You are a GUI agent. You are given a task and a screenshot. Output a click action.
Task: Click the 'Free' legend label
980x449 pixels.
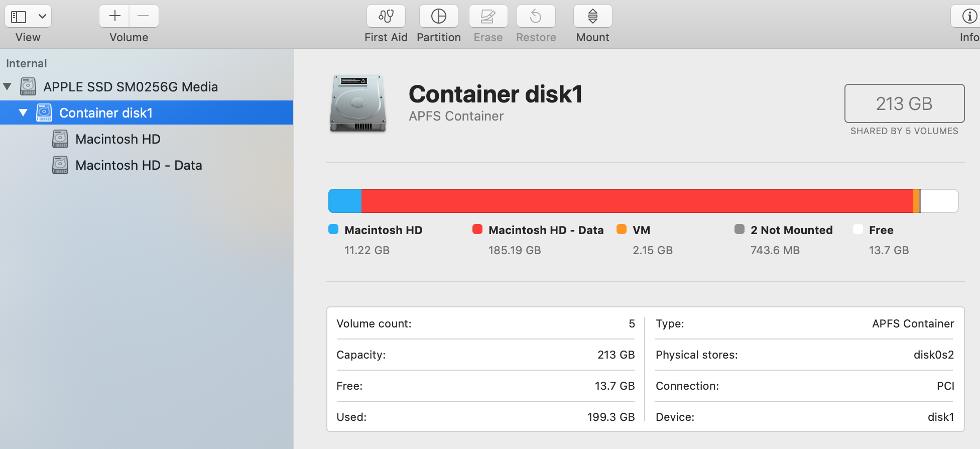click(x=881, y=230)
